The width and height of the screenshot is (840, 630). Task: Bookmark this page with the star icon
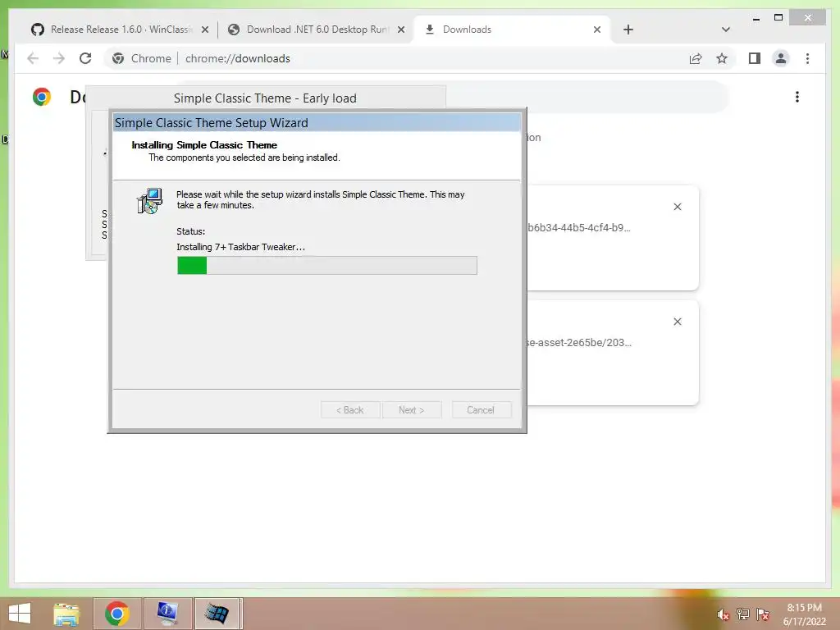(x=722, y=58)
